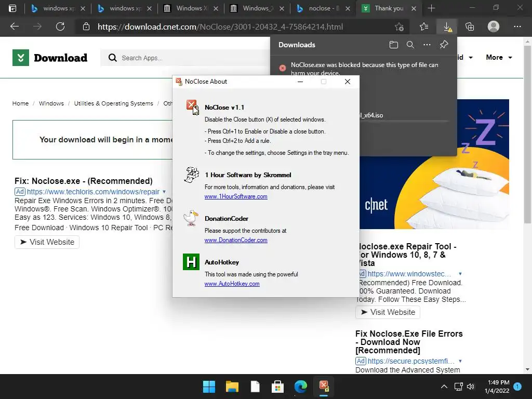Image resolution: width=532 pixels, height=399 pixels.
Task: Open Fix: Noclose.exe - (Recommended) headline
Action: [84, 181]
